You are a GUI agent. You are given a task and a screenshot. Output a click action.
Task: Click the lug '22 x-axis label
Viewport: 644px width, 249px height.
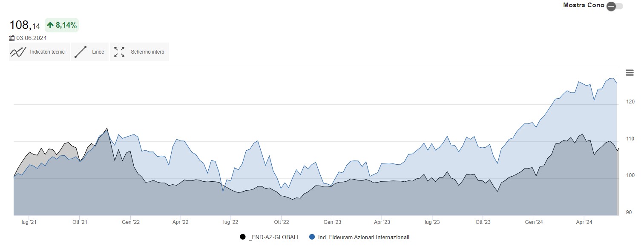[x=230, y=222]
